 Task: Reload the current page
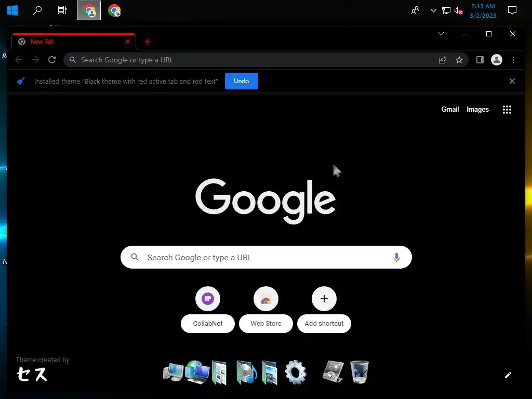click(52, 60)
